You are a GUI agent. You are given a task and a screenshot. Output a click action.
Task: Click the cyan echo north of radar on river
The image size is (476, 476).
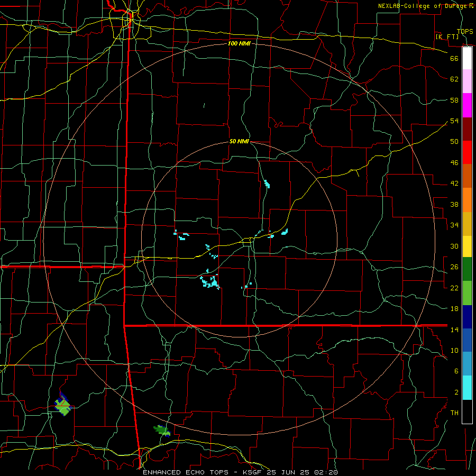point(267,184)
